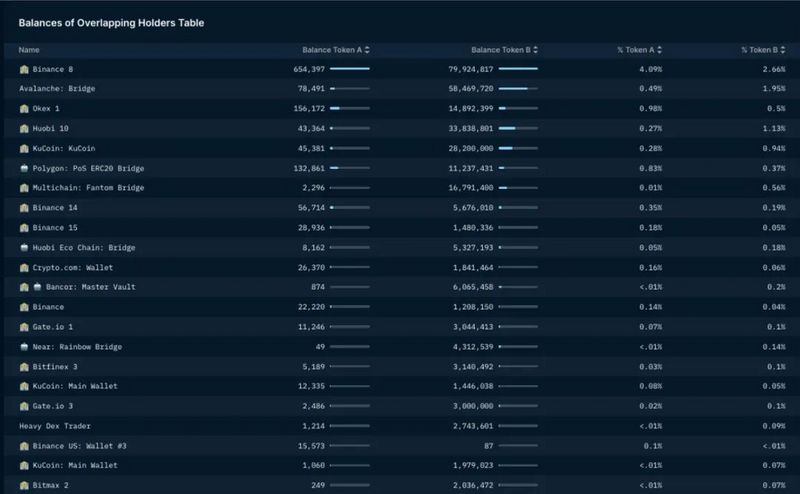The width and height of the screenshot is (800, 494).
Task: Click the contract icon next to Polygon: PoS ERC20 Bridge
Action: 24,168
